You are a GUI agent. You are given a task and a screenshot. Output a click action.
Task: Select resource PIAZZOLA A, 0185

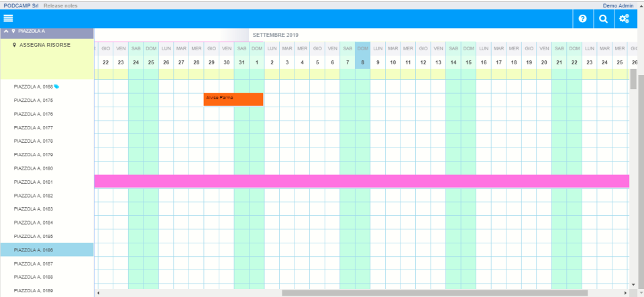point(34,236)
